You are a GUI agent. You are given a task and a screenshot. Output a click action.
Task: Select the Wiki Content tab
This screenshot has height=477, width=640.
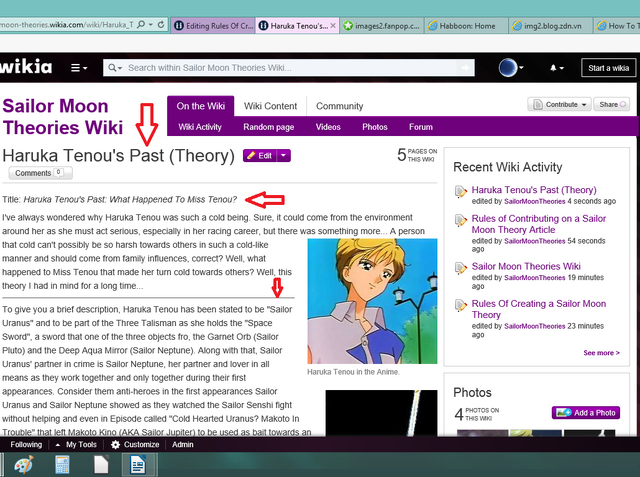tap(270, 106)
